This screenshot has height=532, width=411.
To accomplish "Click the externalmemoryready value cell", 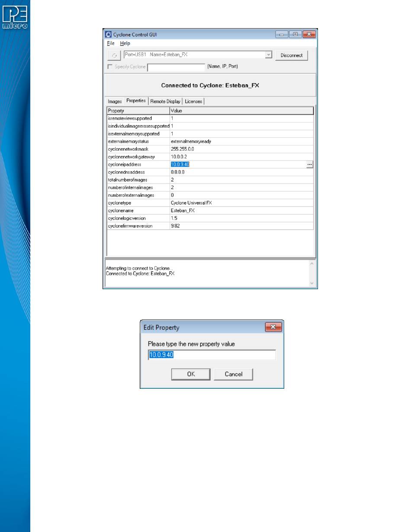I will click(x=241, y=141).
